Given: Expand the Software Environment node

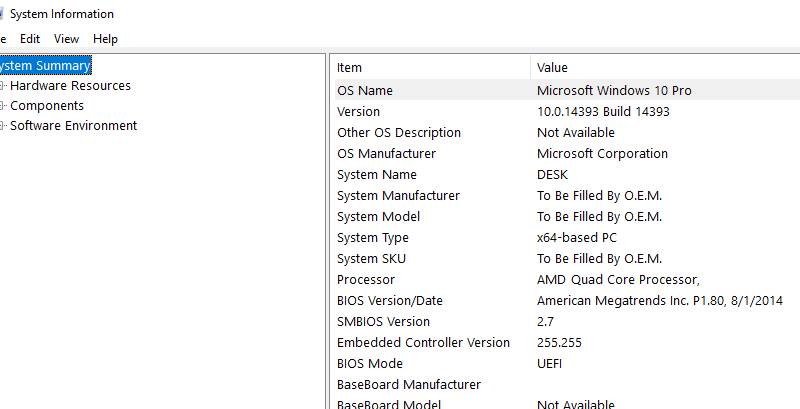Looking at the screenshot, I should tap(2, 125).
